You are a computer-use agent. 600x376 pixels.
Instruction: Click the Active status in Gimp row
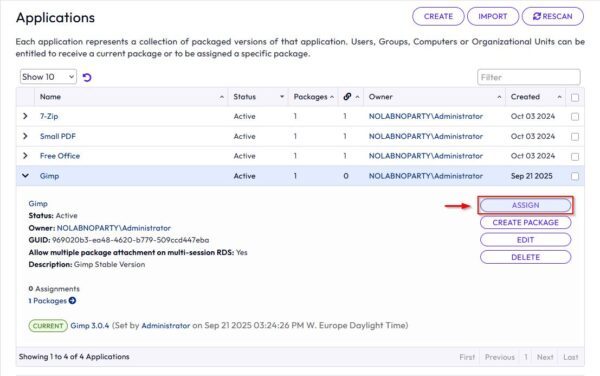[x=245, y=176]
